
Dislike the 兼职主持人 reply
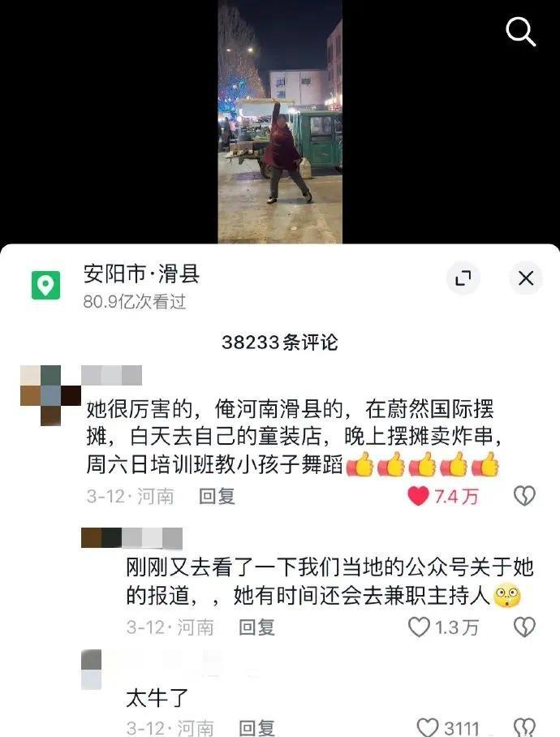(x=524, y=627)
